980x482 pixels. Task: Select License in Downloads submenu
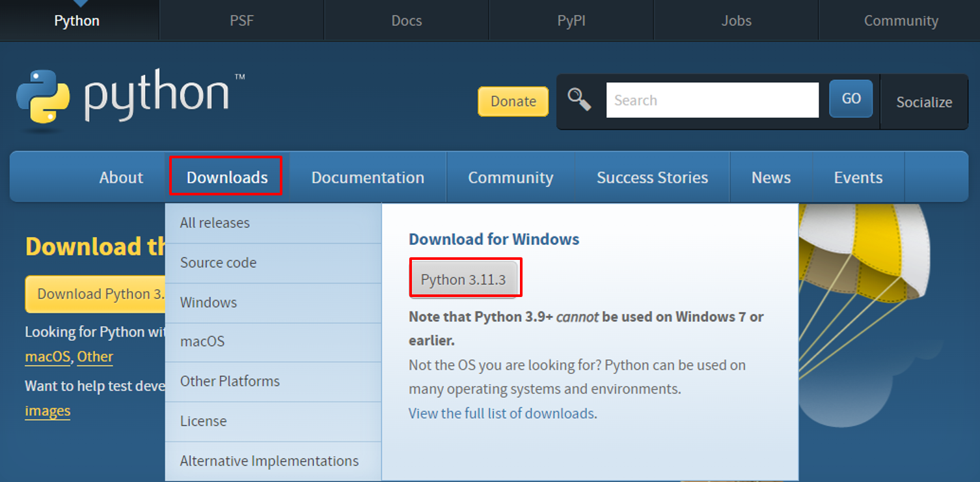[273, 421]
